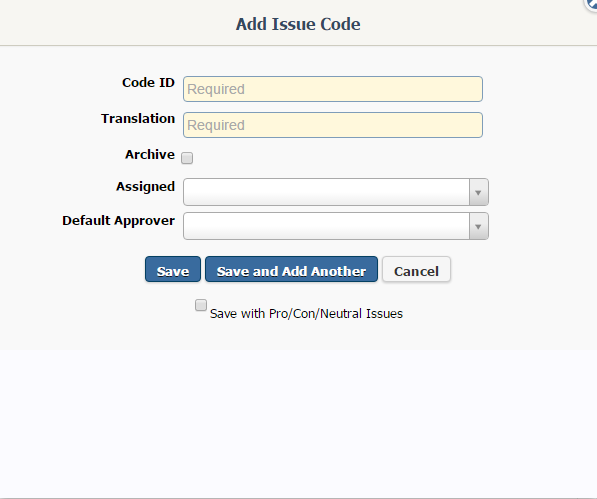Image resolution: width=597 pixels, height=499 pixels.
Task: Focus the Translation text field
Action: pos(333,125)
